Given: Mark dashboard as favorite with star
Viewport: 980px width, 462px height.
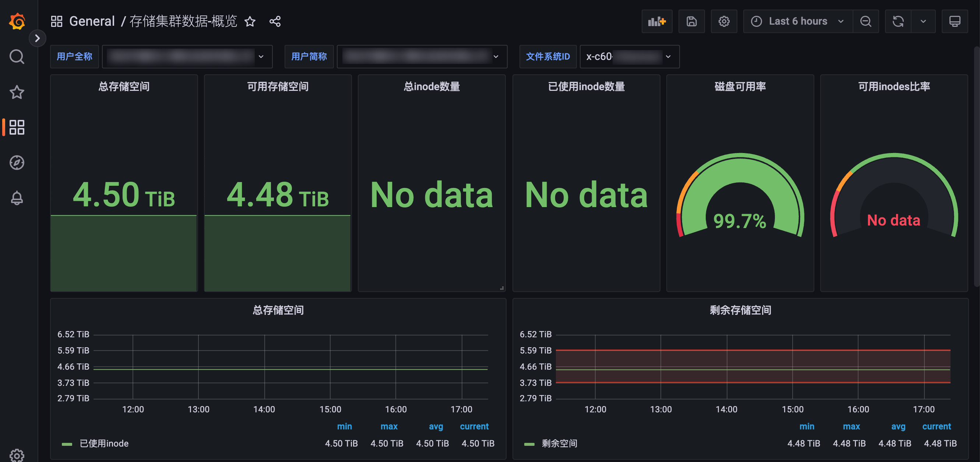Looking at the screenshot, I should tap(250, 21).
